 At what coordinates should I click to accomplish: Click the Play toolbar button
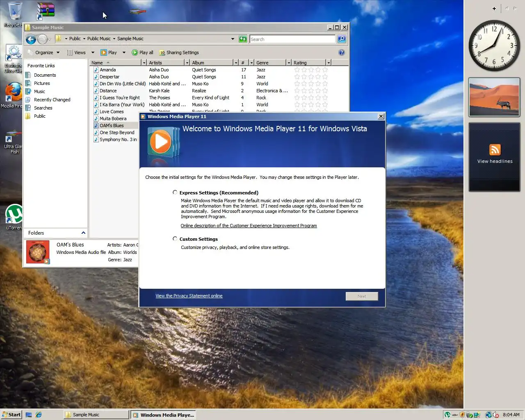pos(109,52)
